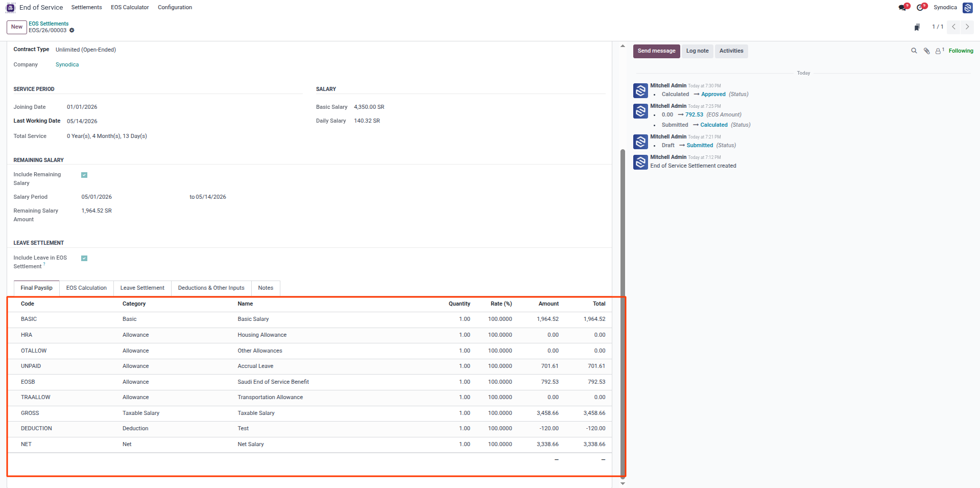Sort by the Category column header
This screenshot has width=980, height=488.
[x=134, y=304]
